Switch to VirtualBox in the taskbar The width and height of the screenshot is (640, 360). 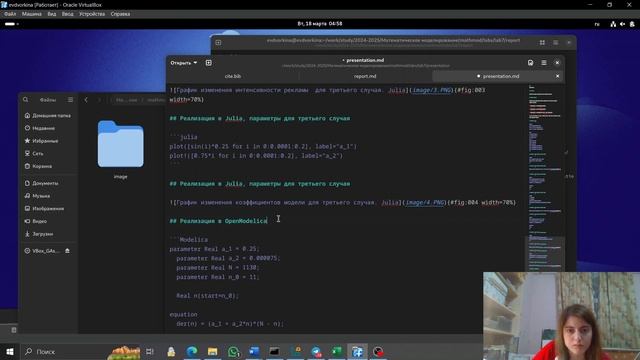(358, 351)
